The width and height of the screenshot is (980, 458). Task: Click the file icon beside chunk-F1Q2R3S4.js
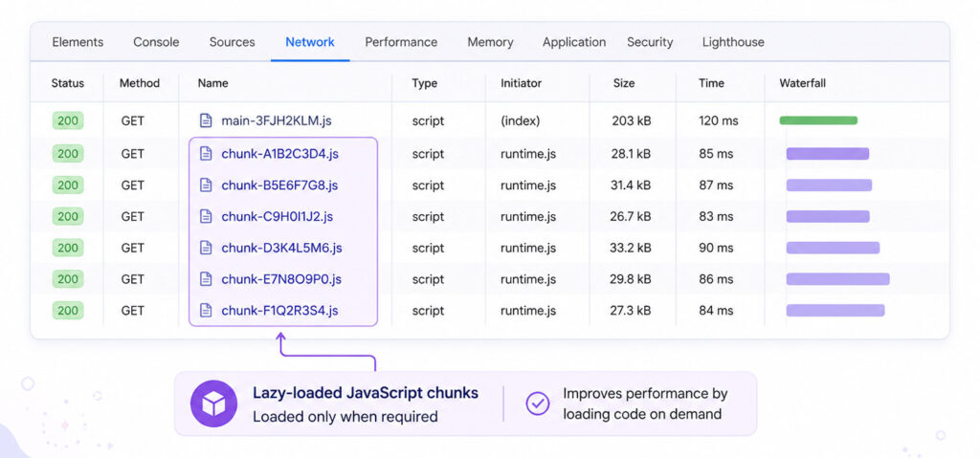click(206, 310)
